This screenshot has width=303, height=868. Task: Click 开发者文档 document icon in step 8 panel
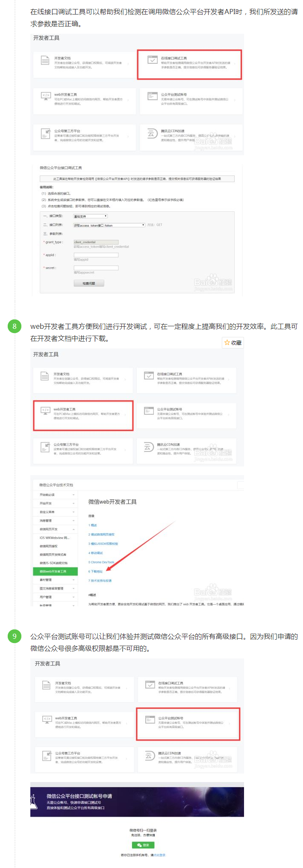click(44, 376)
